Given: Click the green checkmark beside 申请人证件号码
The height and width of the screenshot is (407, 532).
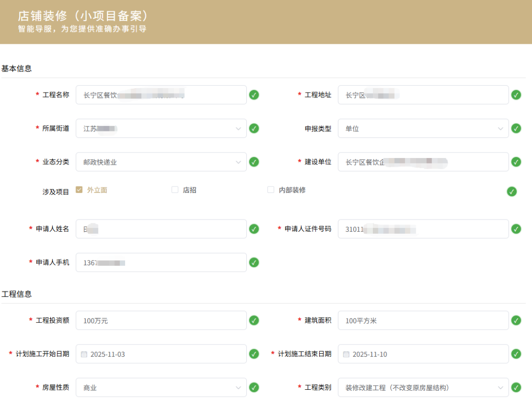Looking at the screenshot, I should (x=516, y=229).
